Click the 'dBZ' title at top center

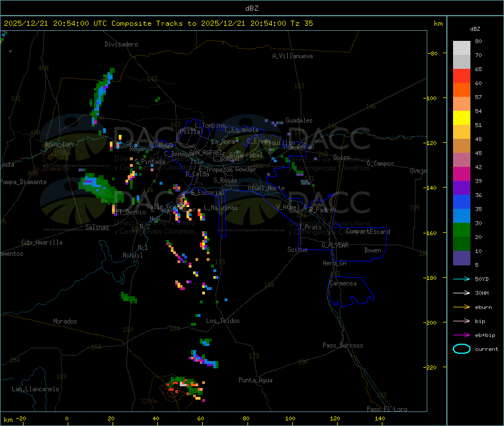click(251, 8)
